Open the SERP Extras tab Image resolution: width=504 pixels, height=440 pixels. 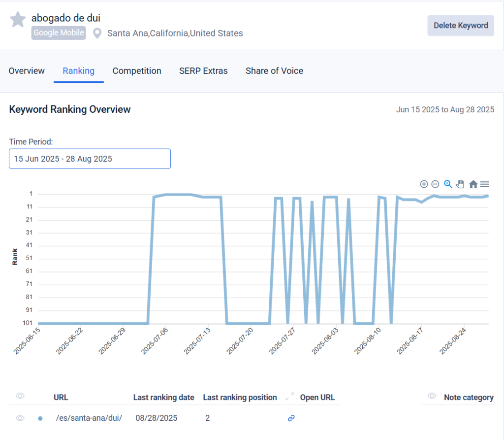tap(203, 71)
